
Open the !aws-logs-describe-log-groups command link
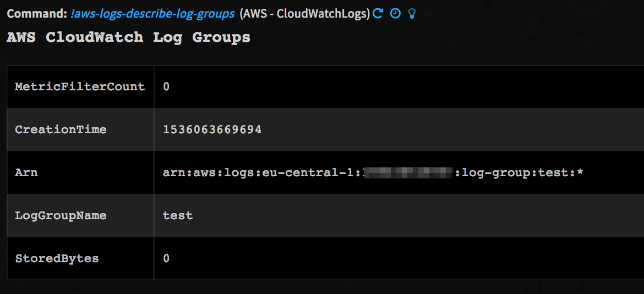(152, 14)
